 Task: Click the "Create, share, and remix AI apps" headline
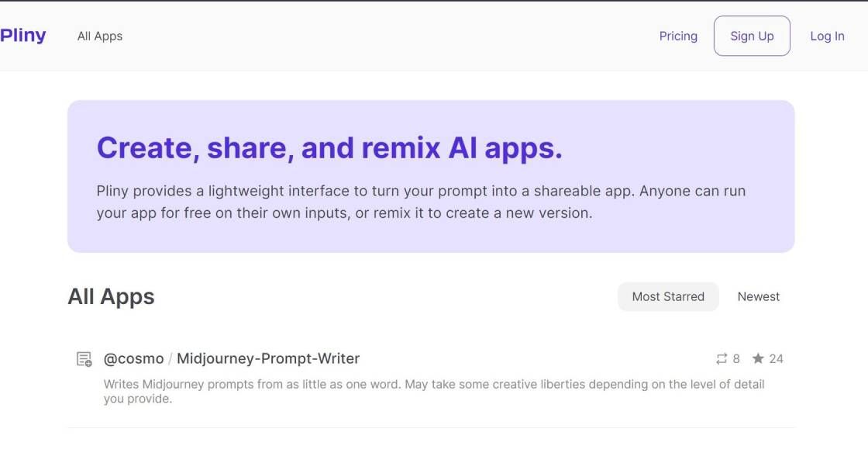point(329,147)
